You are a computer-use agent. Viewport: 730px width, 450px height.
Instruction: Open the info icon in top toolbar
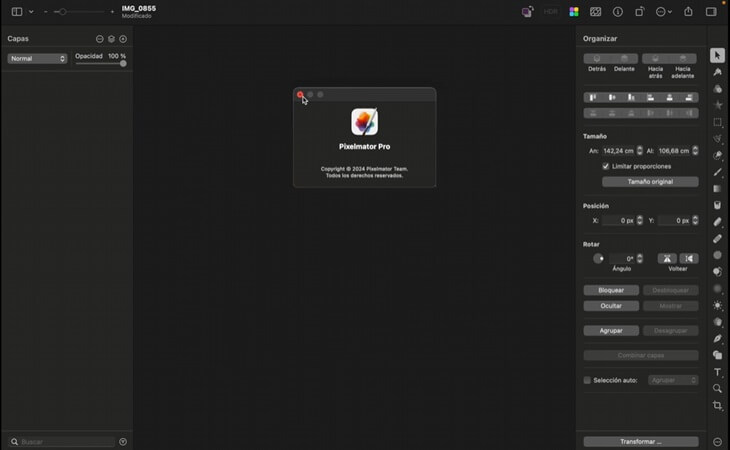(618, 12)
